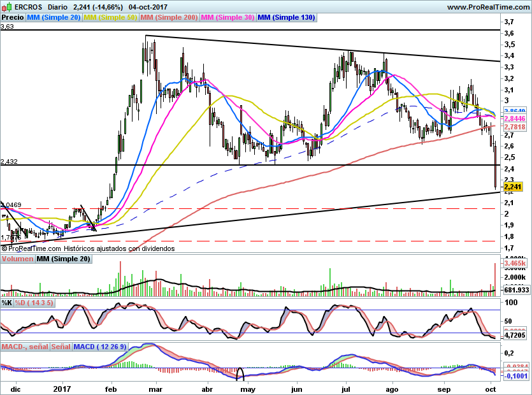
Task: Click the mar month on time axis
Action: tap(155, 389)
